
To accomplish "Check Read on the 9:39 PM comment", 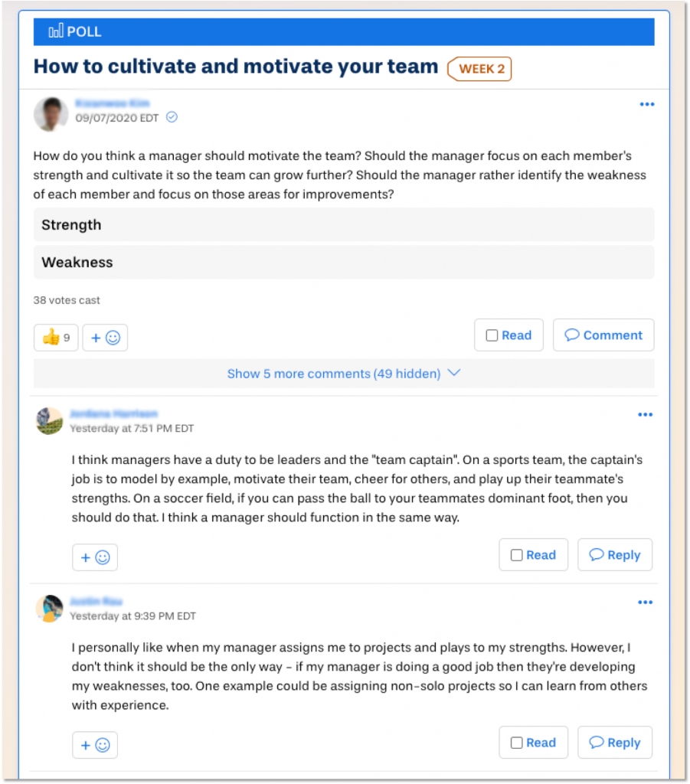I will tap(533, 743).
